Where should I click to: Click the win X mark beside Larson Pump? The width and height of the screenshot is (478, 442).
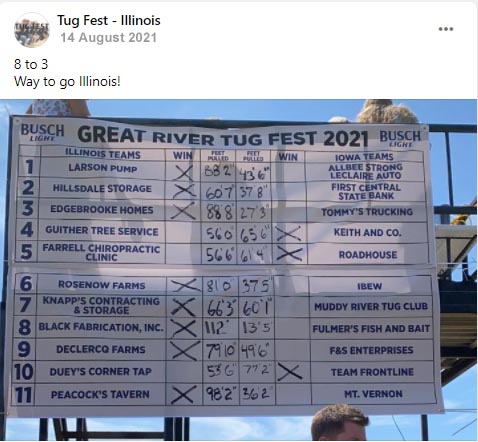pyautogui.click(x=184, y=172)
